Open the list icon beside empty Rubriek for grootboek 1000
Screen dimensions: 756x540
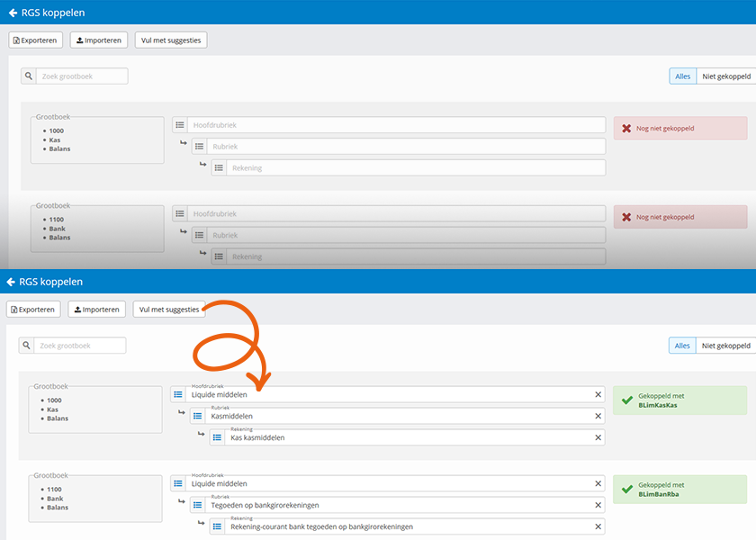[x=199, y=147]
